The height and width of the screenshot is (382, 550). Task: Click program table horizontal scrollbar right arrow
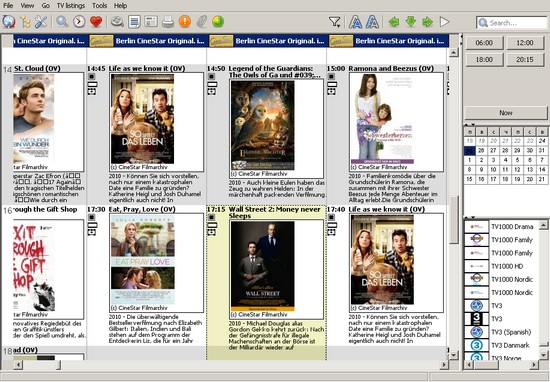tap(444, 365)
